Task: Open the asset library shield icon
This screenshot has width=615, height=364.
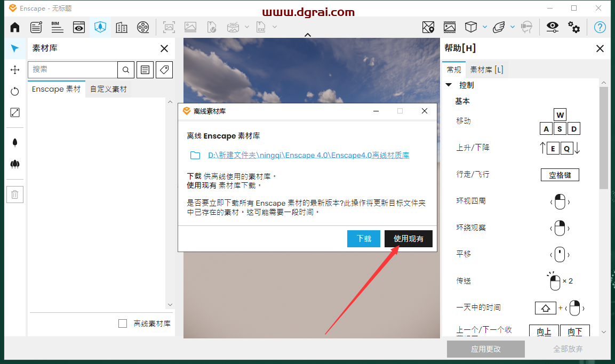Action: [x=100, y=27]
